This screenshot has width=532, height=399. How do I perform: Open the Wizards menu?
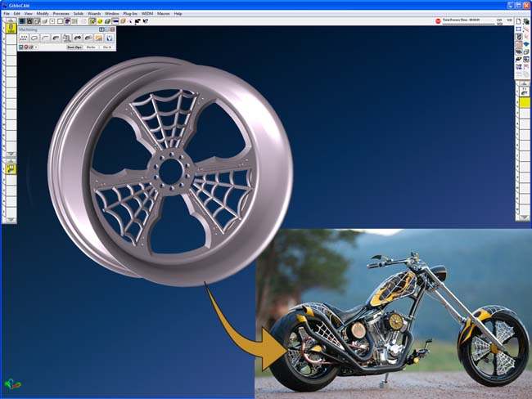[x=94, y=14]
